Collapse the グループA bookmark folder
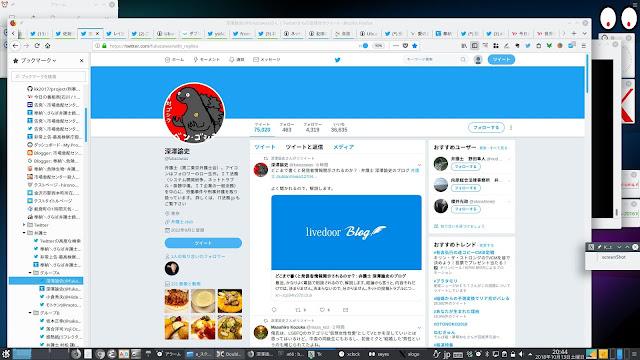Viewport: 640px width, 360px height. 30,273
